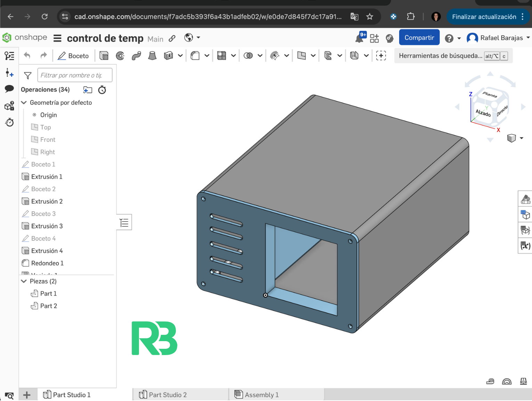
Task: Open the fillet tool dropdown arrow
Action: [207, 56]
